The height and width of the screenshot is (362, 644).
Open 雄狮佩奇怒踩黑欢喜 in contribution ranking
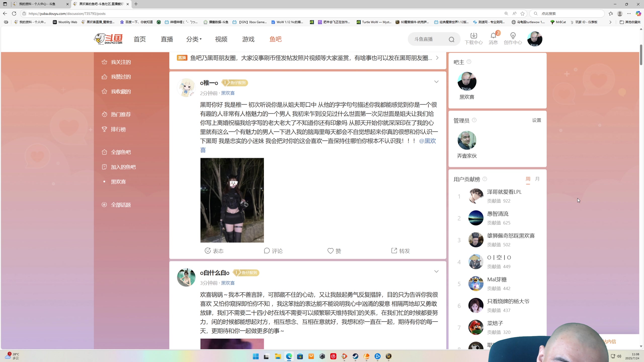[x=511, y=236]
